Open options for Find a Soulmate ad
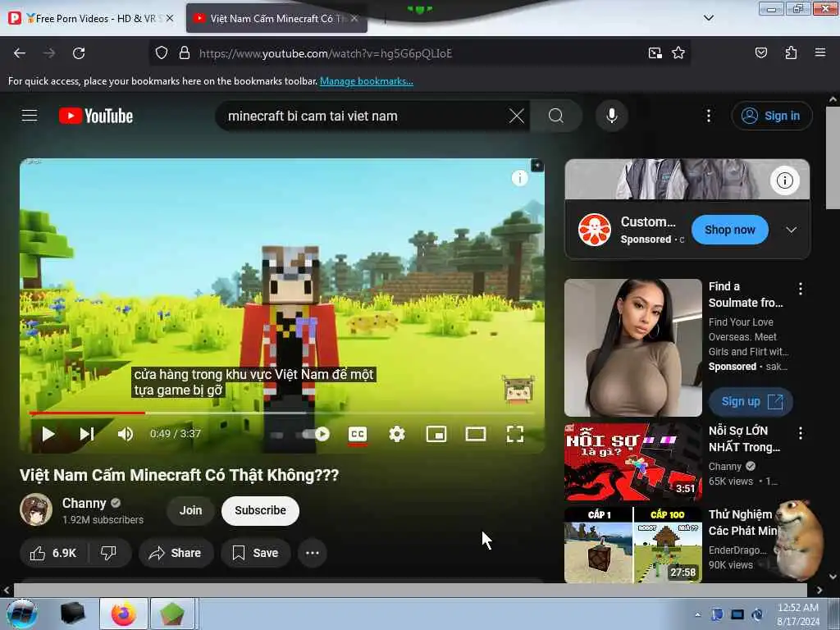Viewport: 840px width, 630px height. 801,290
